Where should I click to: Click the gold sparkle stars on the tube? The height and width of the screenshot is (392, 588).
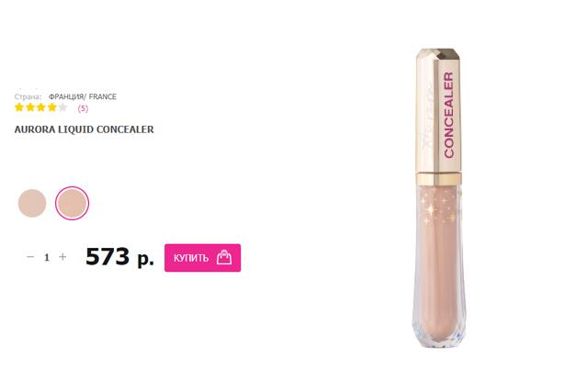coord(439,210)
